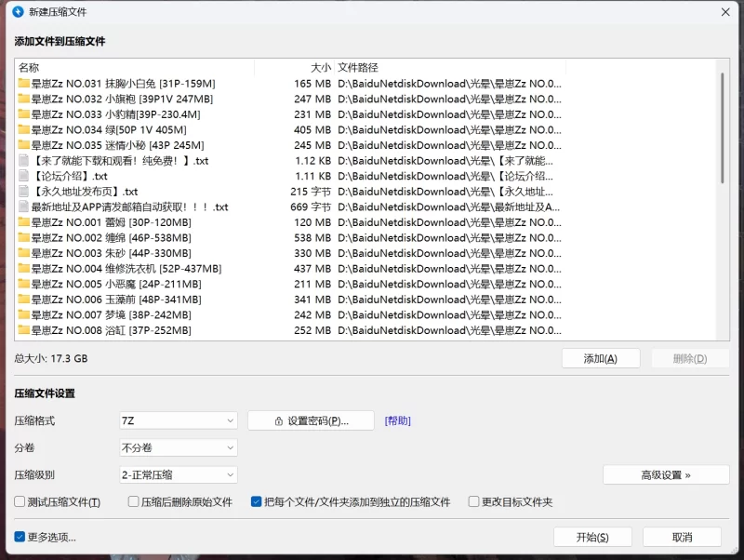Click folder icon of NO.008 浴缸
Viewport: 744px width, 560px height.
click(24, 330)
